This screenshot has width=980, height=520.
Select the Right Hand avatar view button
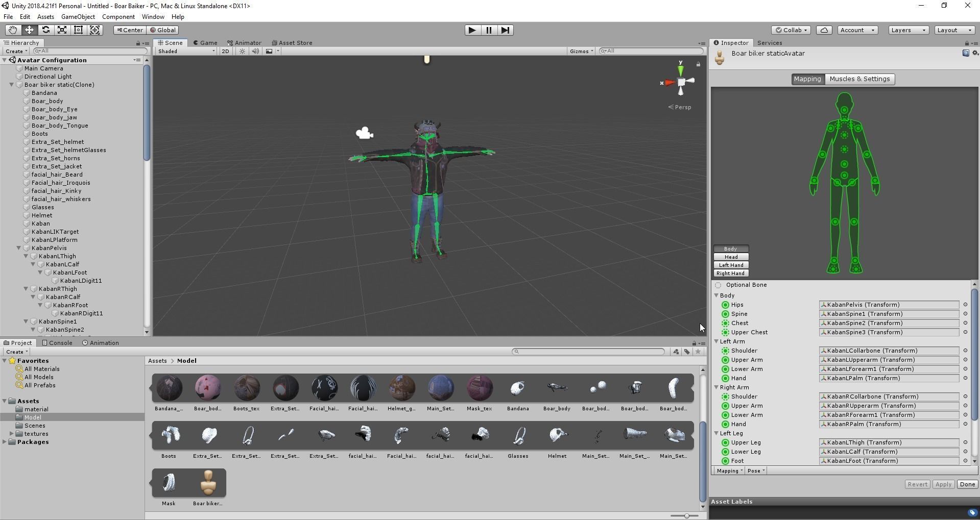tap(731, 274)
